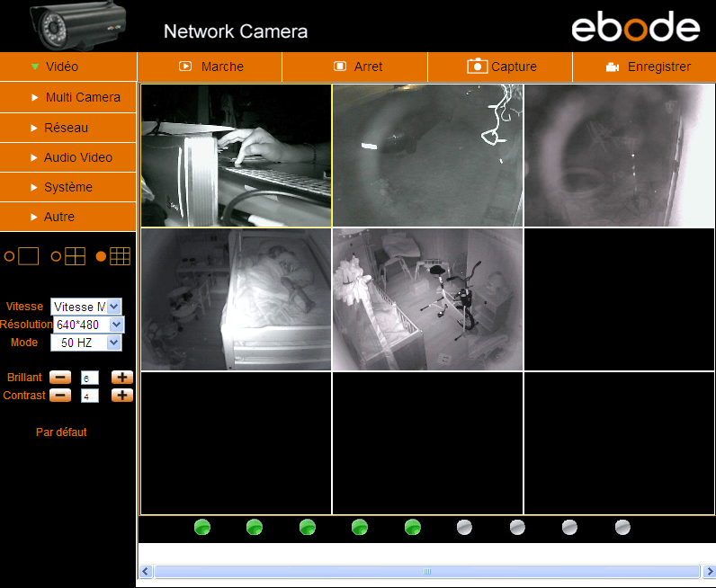The image size is (716, 588).
Task: Decrease Brillant with minus button
Action: click(60, 377)
